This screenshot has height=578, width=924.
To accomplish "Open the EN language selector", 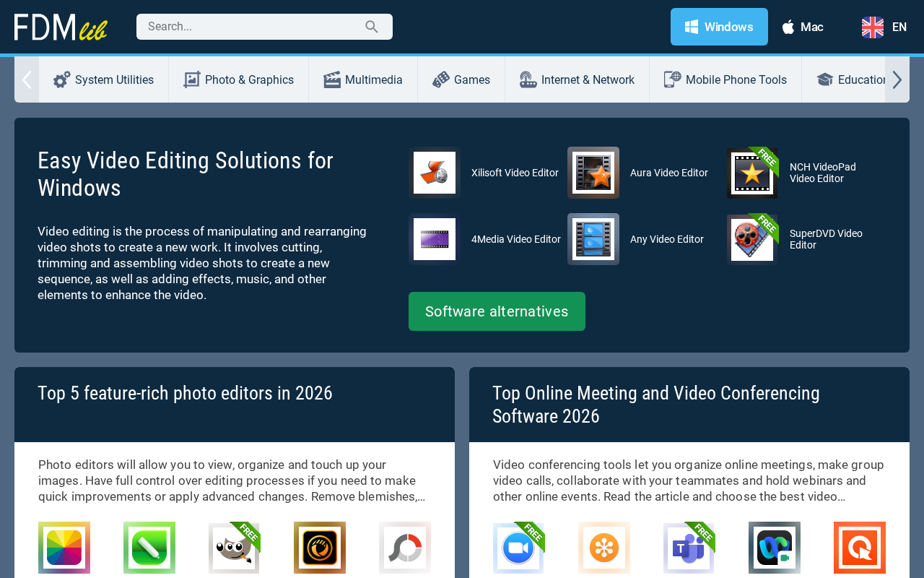I will pos(884,27).
